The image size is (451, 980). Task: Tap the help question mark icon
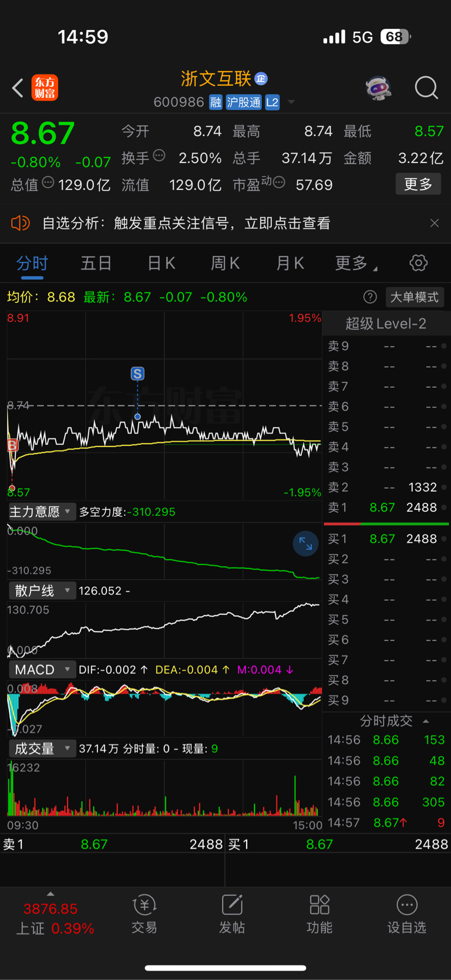(370, 297)
